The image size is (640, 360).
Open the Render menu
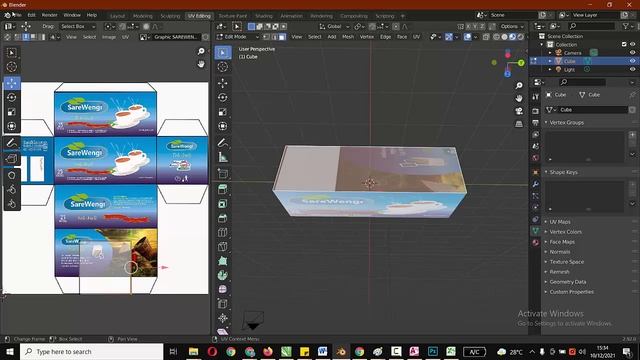(49, 15)
